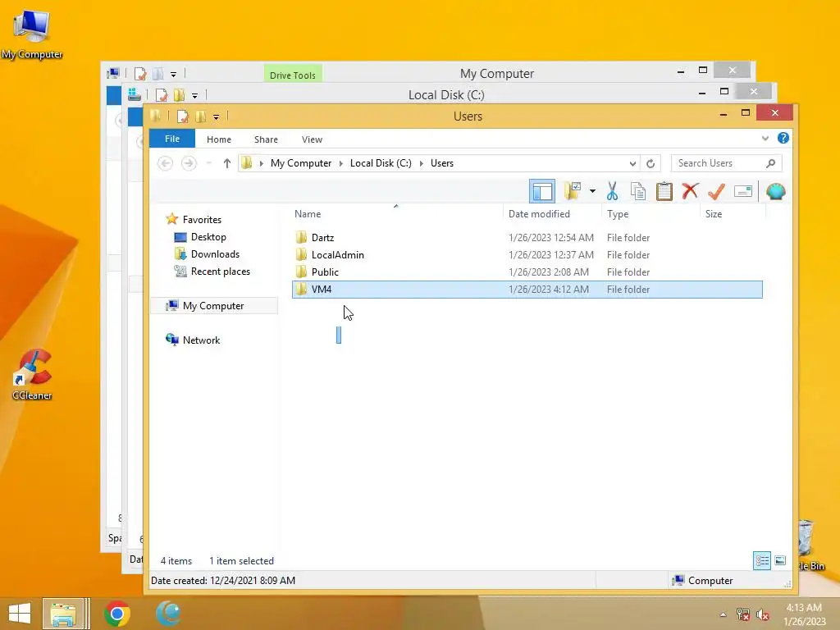The width and height of the screenshot is (840, 630).
Task: Launch Google Chrome from taskbar
Action: (117, 614)
